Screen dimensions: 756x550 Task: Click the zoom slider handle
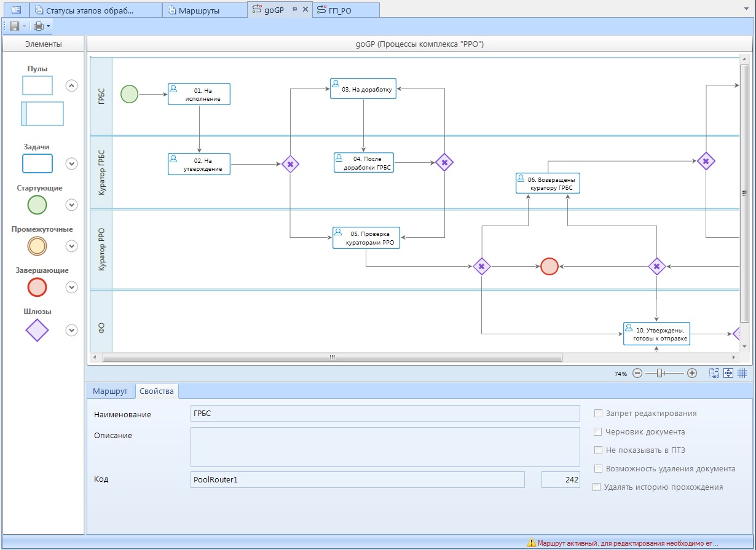coord(660,373)
